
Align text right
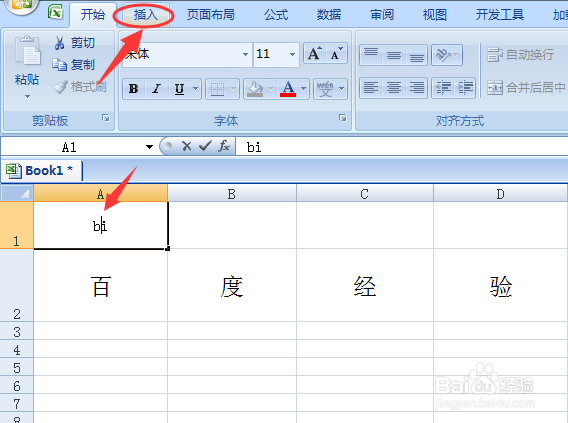click(417, 88)
